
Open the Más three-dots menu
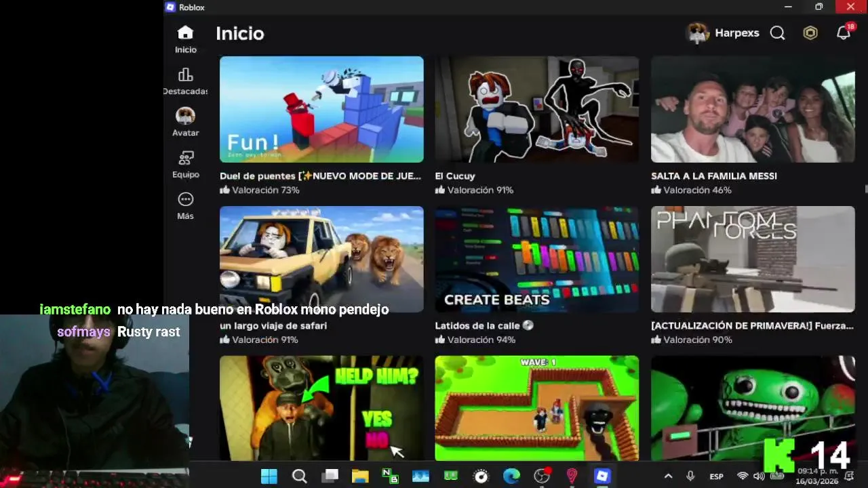(x=185, y=199)
